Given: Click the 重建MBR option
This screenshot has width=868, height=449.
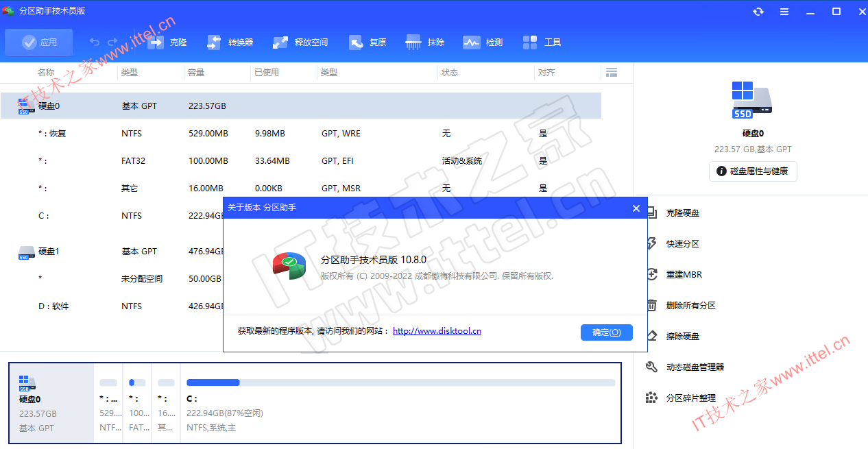Looking at the screenshot, I should [x=684, y=275].
